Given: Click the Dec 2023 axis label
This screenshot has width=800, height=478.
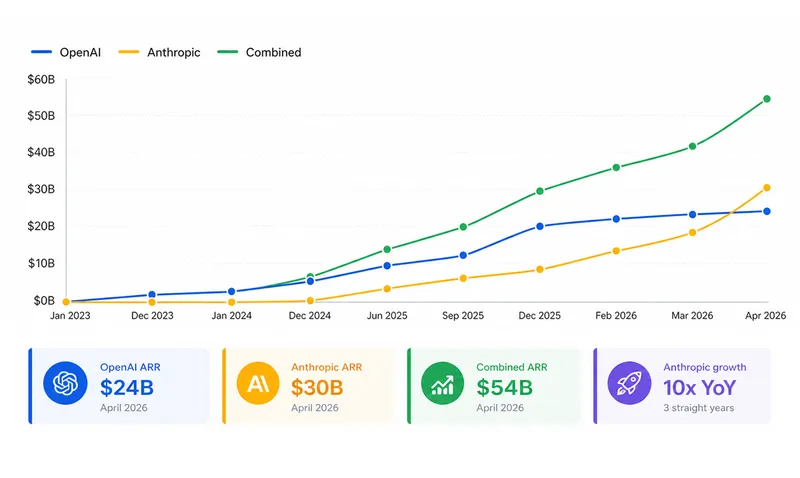Looking at the screenshot, I should pos(152,316).
